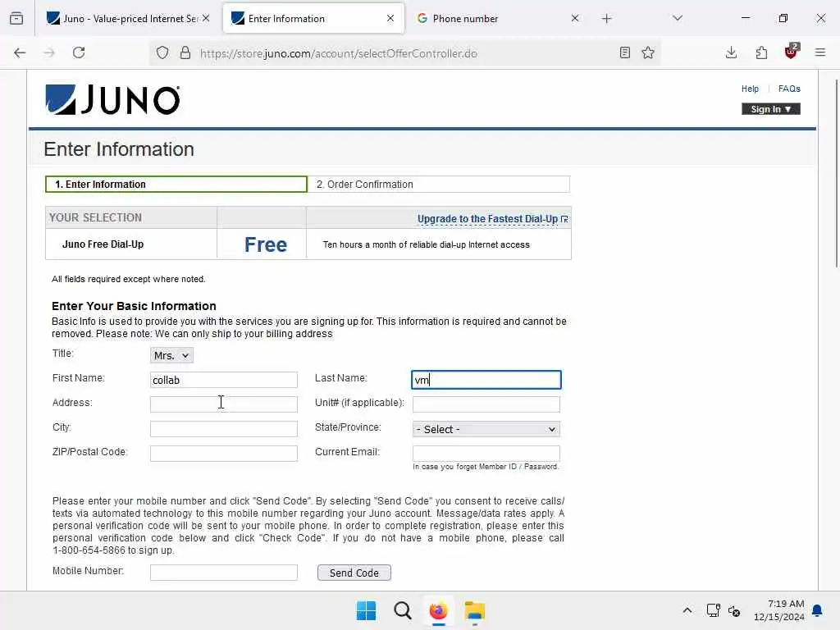Click the Juno logo
This screenshot has height=630, width=840.
point(113,99)
